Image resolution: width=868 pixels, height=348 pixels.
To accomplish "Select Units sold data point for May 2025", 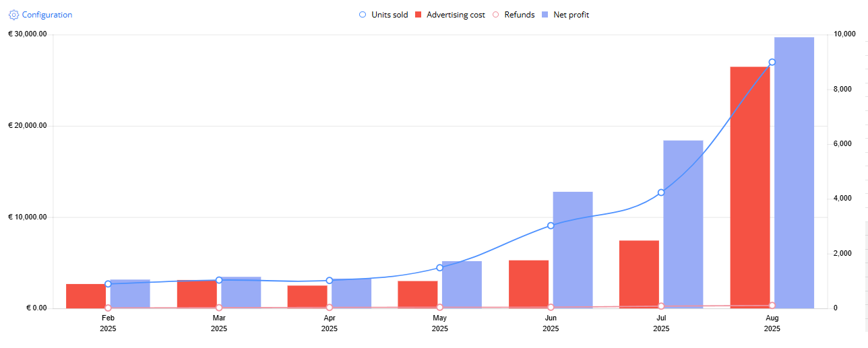I will pos(440,268).
